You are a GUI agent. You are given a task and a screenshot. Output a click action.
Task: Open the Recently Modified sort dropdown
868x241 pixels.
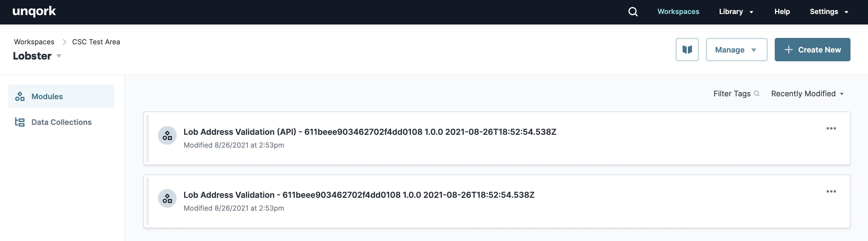click(x=807, y=93)
